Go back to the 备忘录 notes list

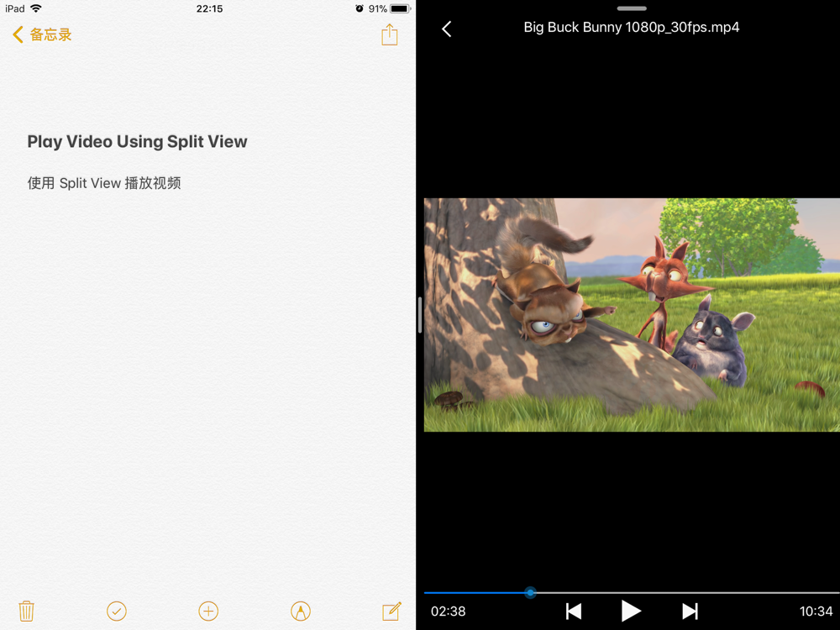tap(42, 34)
